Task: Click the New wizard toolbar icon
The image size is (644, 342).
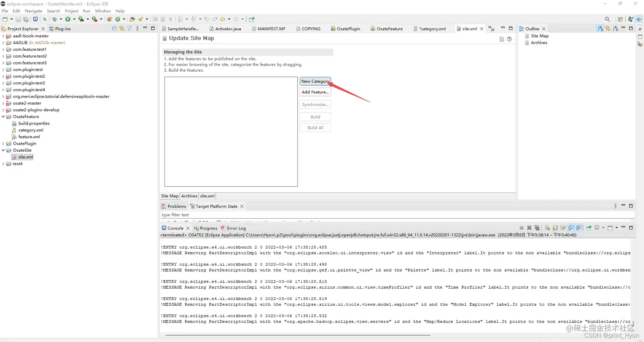Action: [x=5, y=19]
